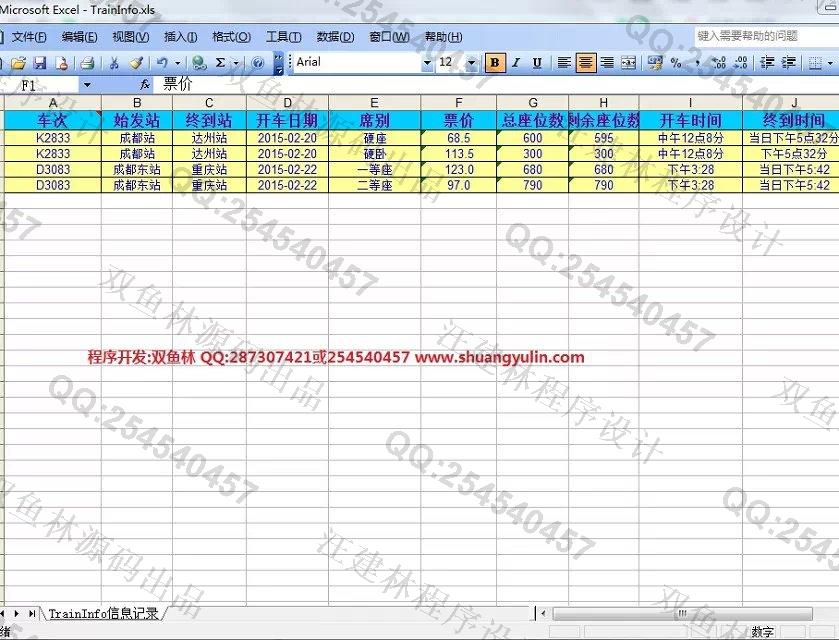Screen dimensions: 839x640
Task: Open the 工具(T) menu
Action: pyautogui.click(x=284, y=37)
